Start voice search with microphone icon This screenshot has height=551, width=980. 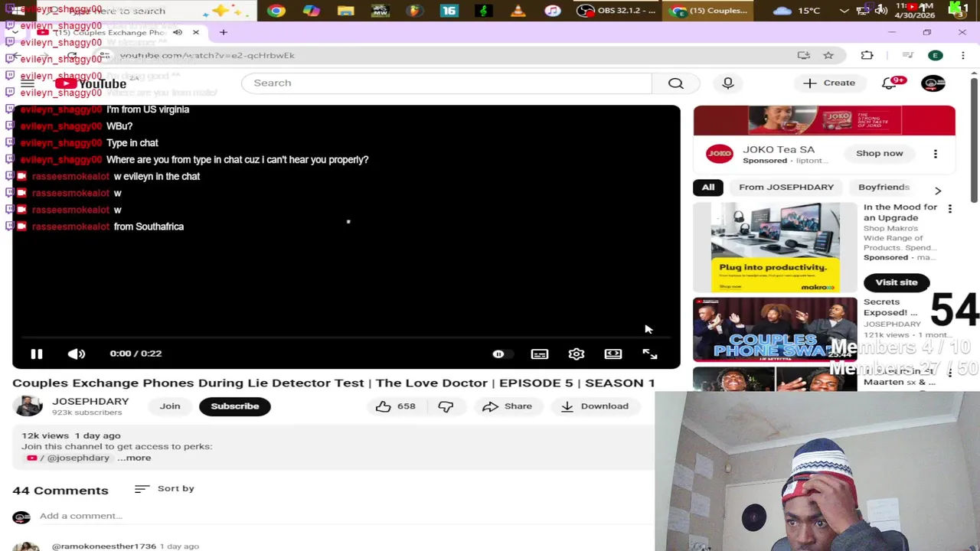click(728, 83)
